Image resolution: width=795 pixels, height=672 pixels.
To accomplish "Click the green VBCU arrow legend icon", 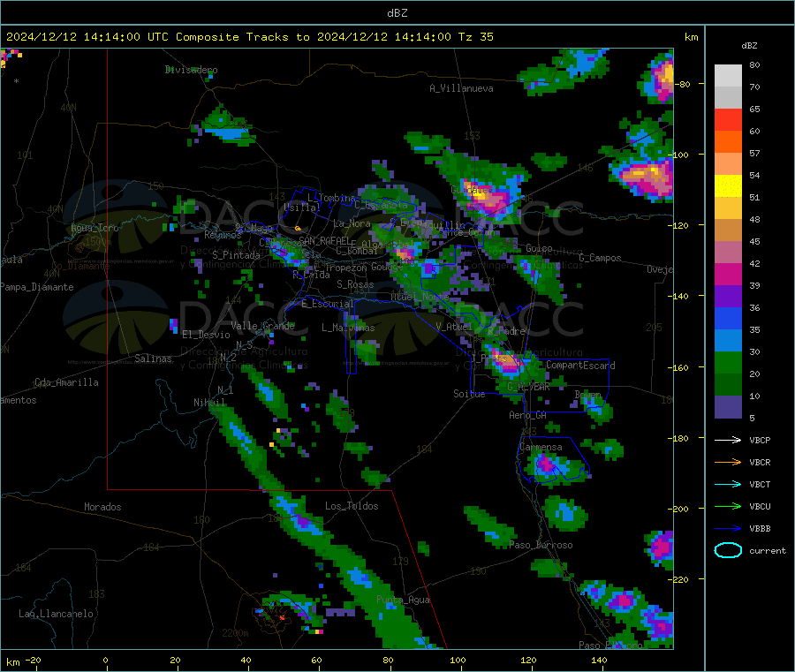I will (728, 506).
